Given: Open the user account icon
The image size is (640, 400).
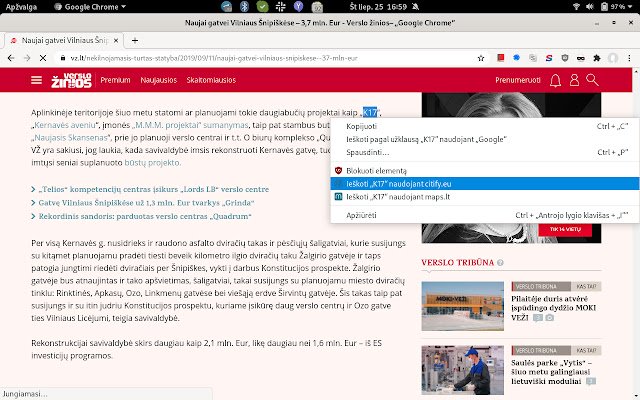Looking at the screenshot, I should coord(574,80).
